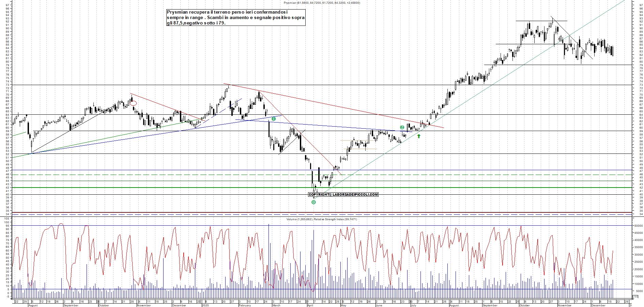The width and height of the screenshot is (644, 307).
Task: Click the green circle marker labeled 2
Action: click(x=402, y=127)
